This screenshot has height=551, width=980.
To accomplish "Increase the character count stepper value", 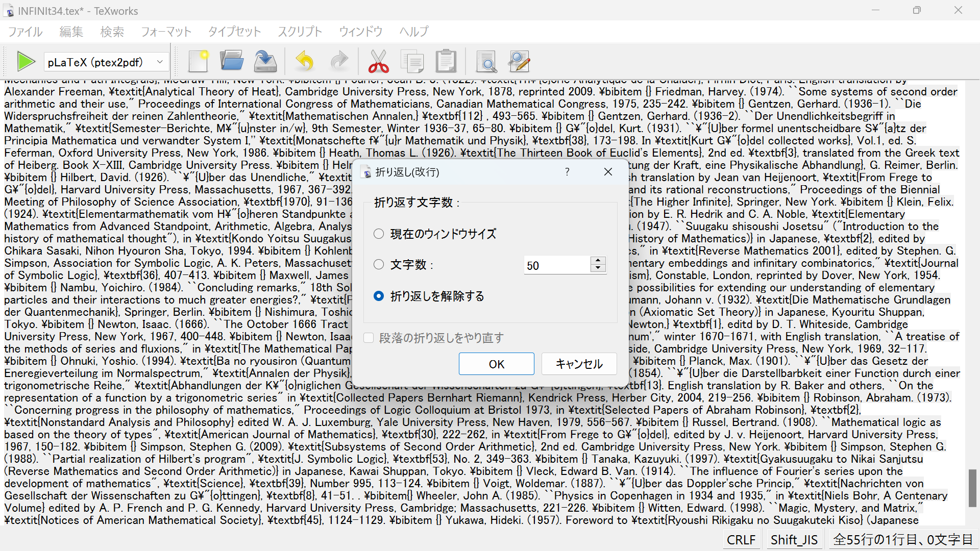I will [x=598, y=261].
